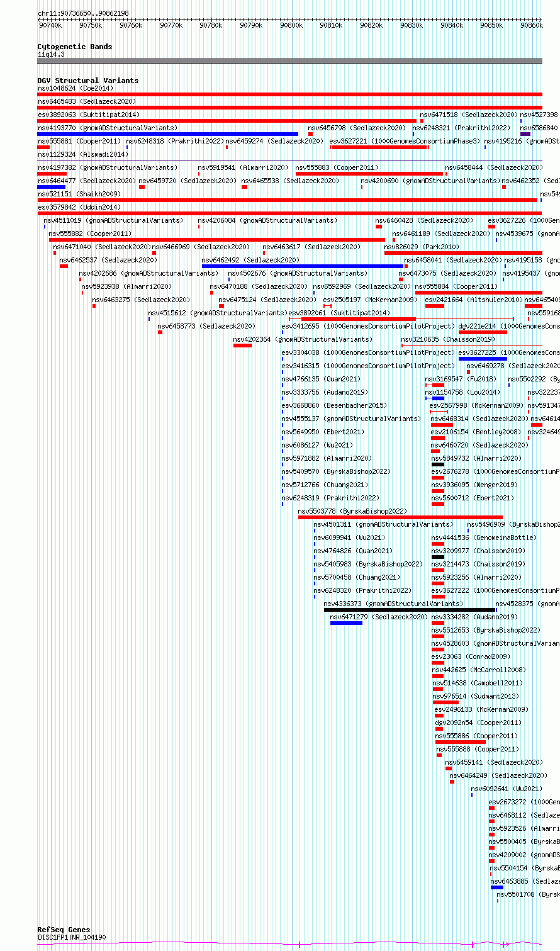Screen dimensions: 560x951
Task: Click the gray 11q14.3 cytogenetic band bar
Action: (x=289, y=61)
